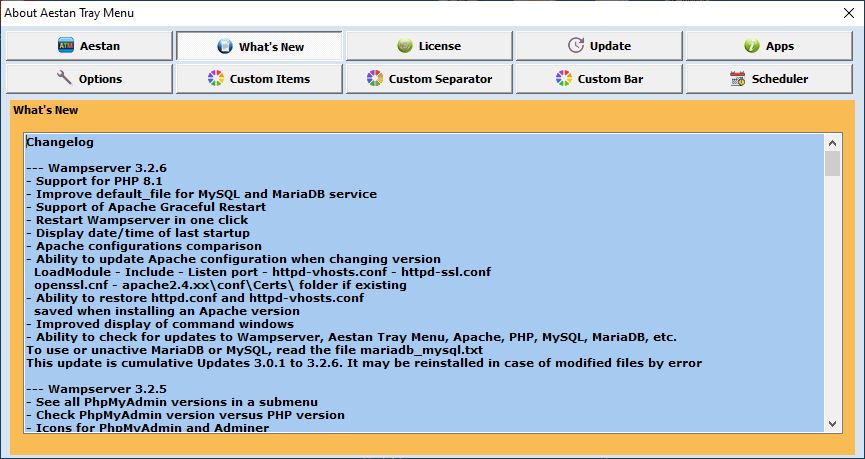Click "Restart Wampserver in one click" line
Image resolution: width=865 pixels, height=459 pixels.
click(137, 220)
